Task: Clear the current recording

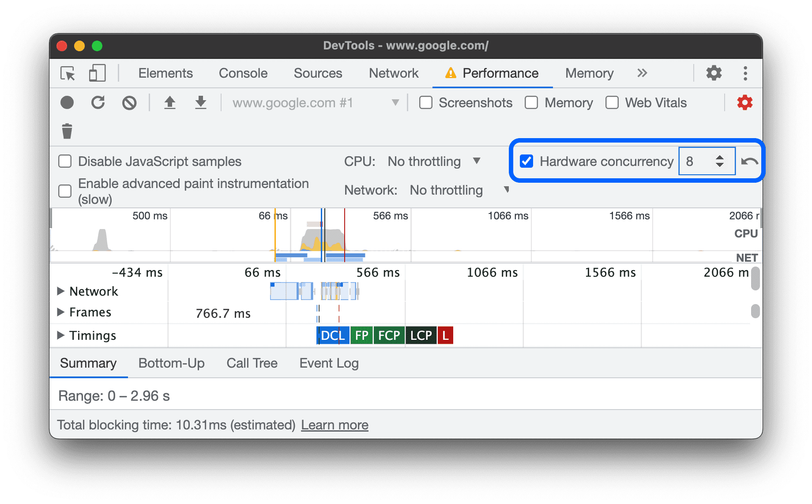Action: [129, 102]
